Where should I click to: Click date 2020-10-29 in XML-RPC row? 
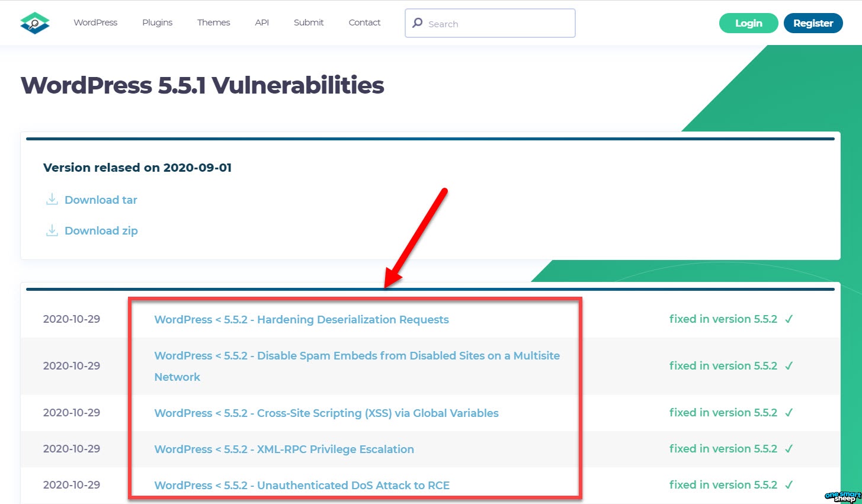(x=72, y=449)
